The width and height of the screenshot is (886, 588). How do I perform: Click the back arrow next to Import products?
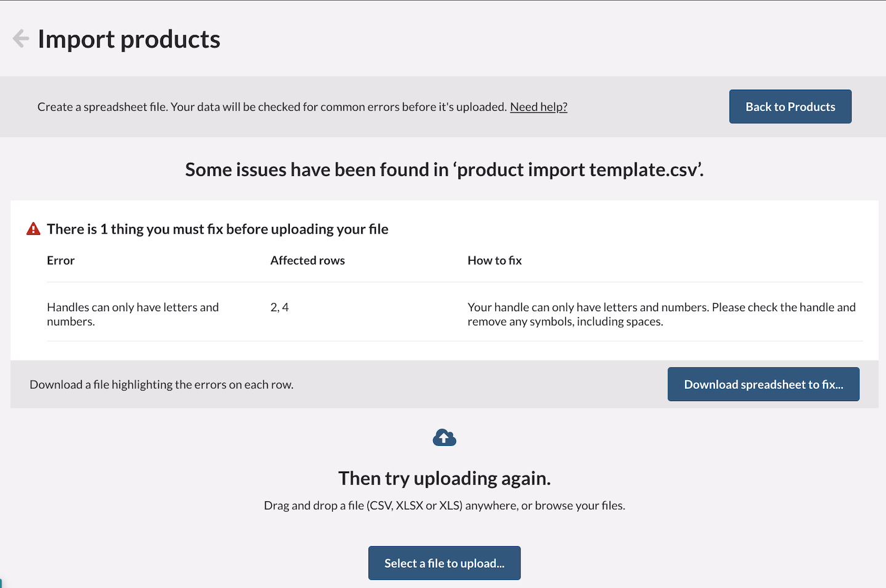pos(20,38)
